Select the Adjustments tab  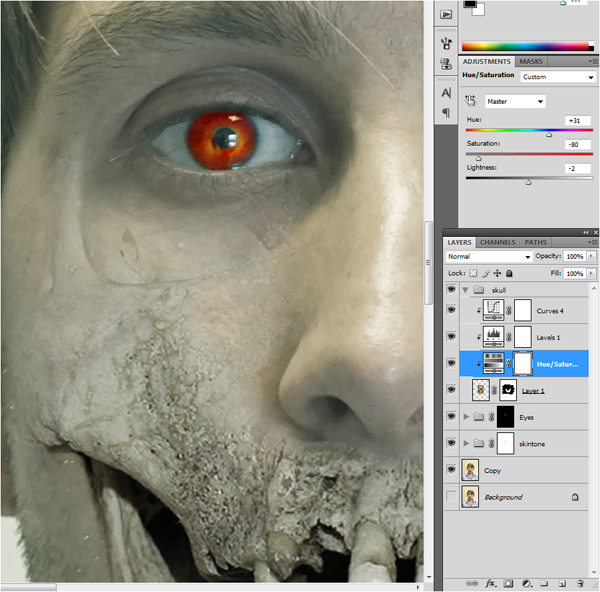(x=486, y=61)
